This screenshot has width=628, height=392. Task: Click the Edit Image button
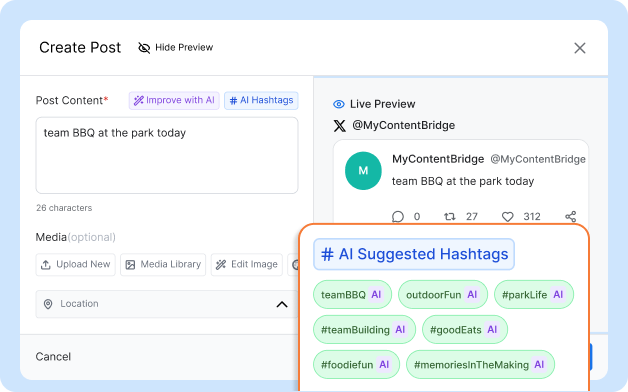[x=247, y=265]
